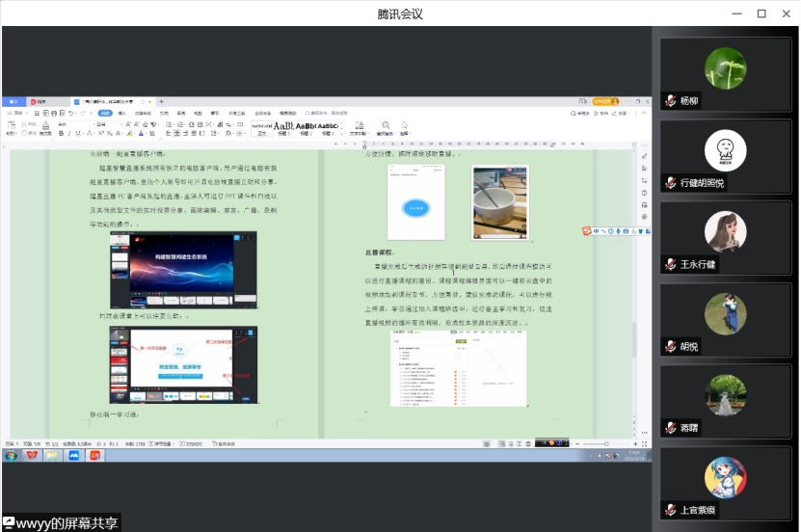Click the muted mic icon for 王永行健
The height and width of the screenshot is (532, 801).
tap(670, 264)
